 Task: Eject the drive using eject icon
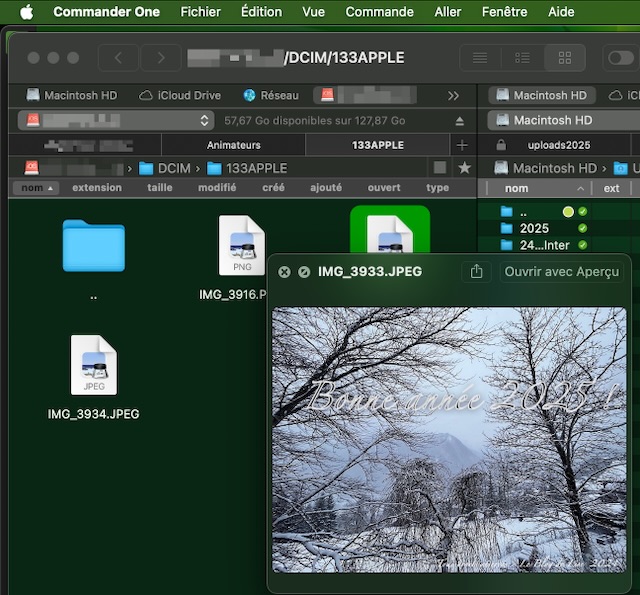(x=460, y=121)
